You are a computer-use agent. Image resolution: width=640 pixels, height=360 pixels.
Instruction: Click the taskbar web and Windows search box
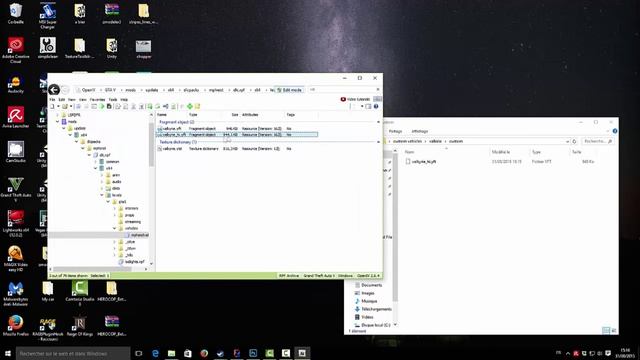click(73, 353)
